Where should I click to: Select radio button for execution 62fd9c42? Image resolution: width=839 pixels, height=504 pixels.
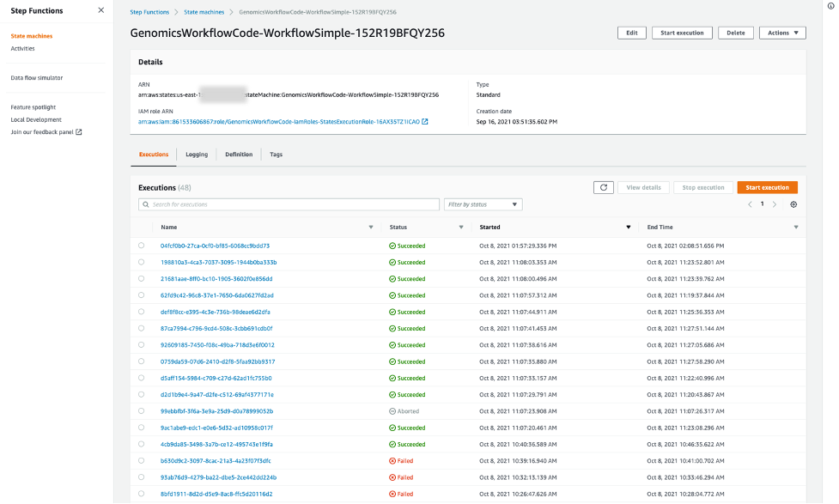(141, 295)
